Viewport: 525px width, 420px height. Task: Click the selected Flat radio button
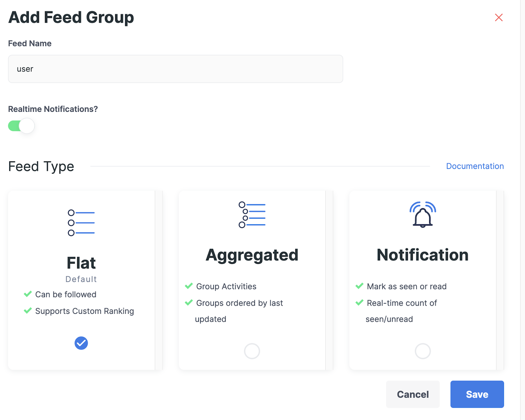click(x=81, y=343)
